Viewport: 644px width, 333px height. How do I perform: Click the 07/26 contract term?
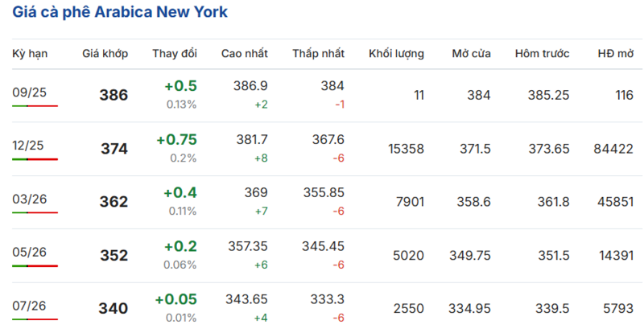click(x=30, y=306)
